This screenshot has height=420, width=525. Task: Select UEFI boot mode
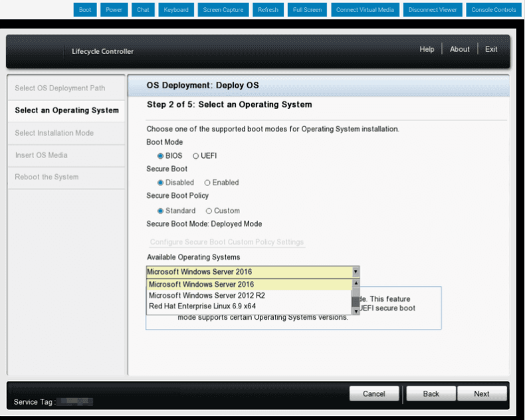click(195, 156)
